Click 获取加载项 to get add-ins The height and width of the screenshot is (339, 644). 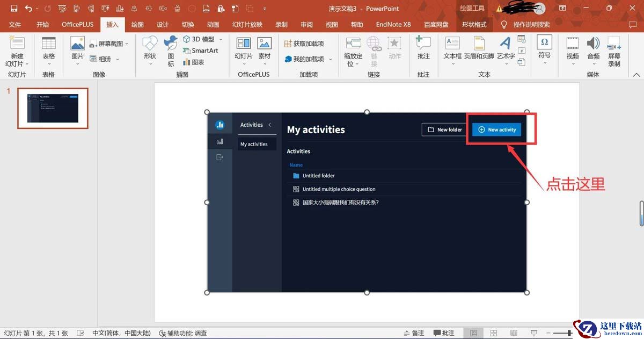pos(304,44)
